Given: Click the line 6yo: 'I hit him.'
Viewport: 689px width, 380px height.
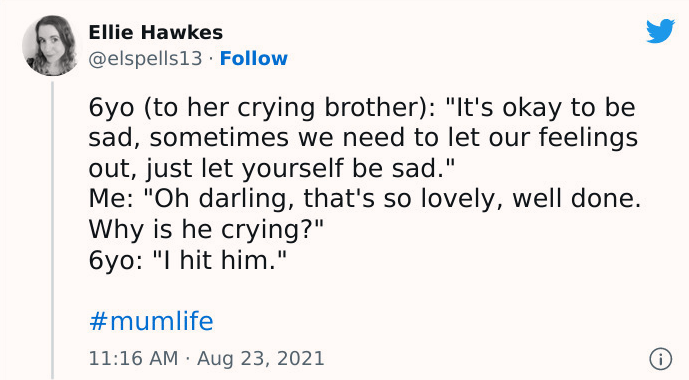Looking at the screenshot, I should [188, 260].
